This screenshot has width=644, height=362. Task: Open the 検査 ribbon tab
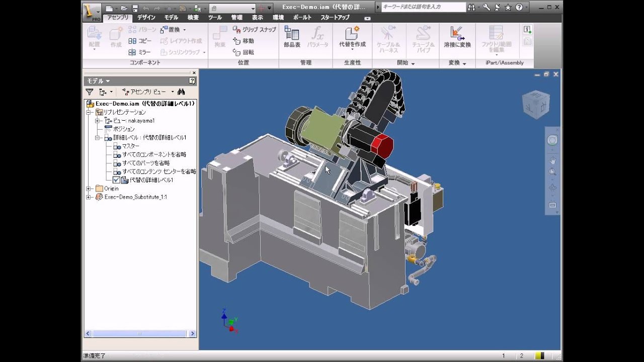pos(193,18)
